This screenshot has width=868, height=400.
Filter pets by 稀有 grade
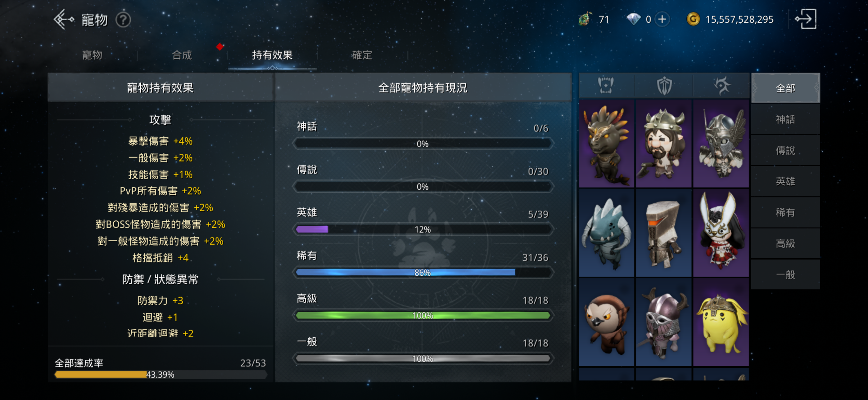pos(785,212)
